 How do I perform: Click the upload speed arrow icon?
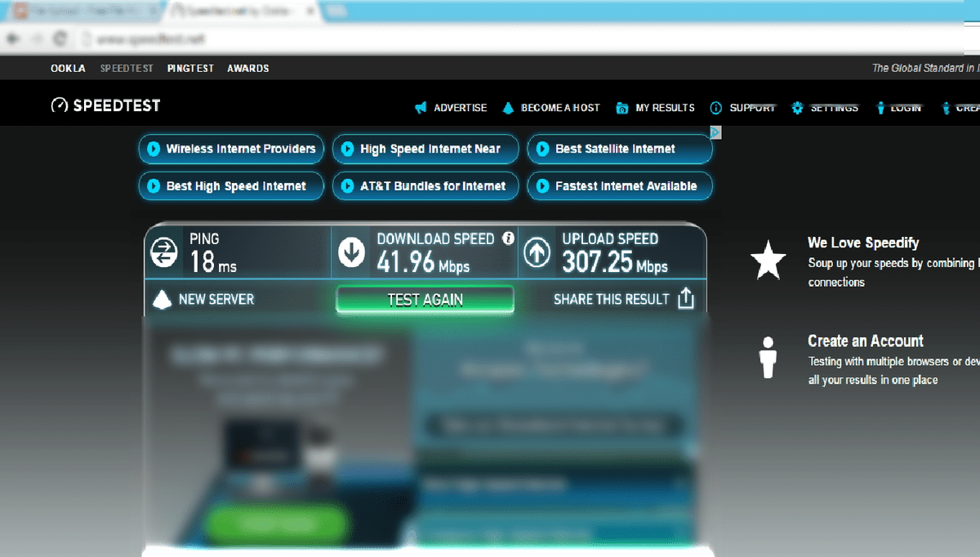537,252
